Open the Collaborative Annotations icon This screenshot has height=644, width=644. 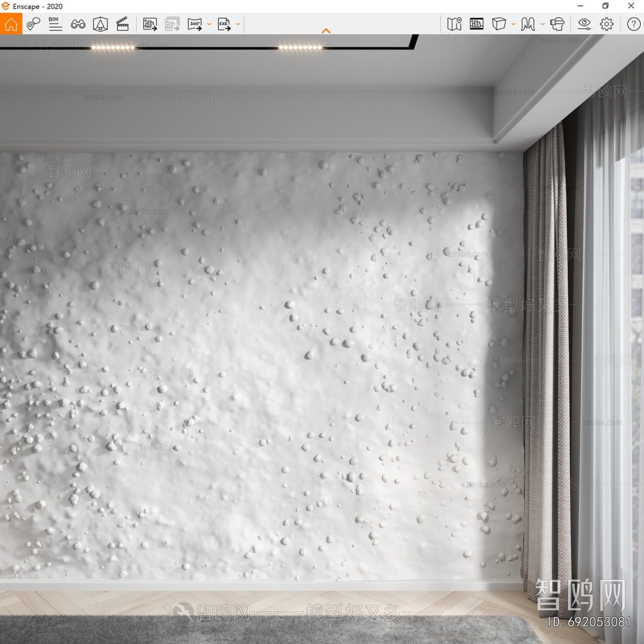pos(100,24)
